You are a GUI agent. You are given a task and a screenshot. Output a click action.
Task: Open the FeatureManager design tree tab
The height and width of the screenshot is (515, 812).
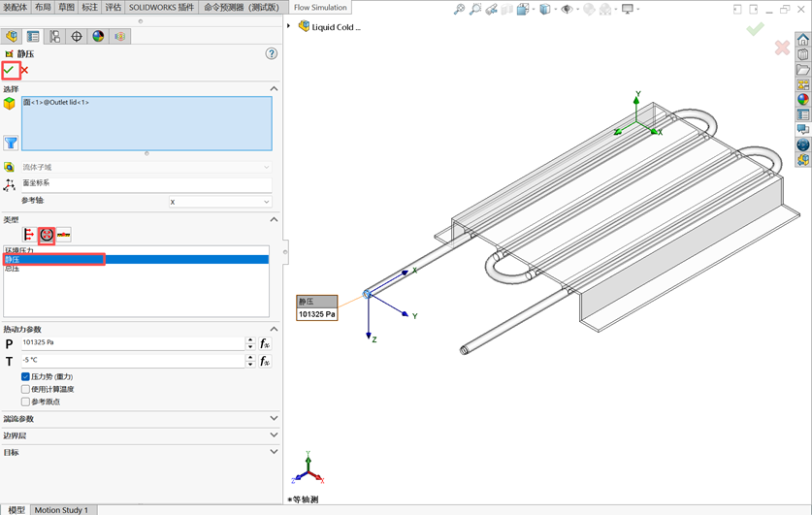pos(12,36)
